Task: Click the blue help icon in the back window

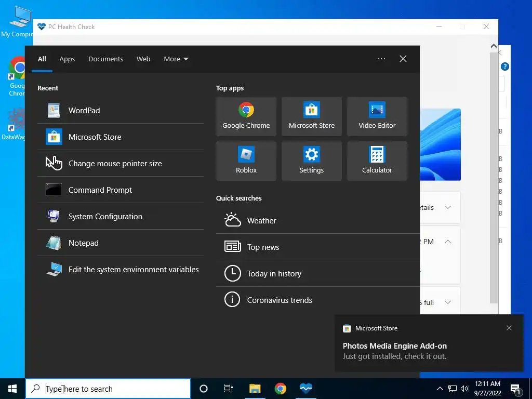Action: (x=505, y=66)
